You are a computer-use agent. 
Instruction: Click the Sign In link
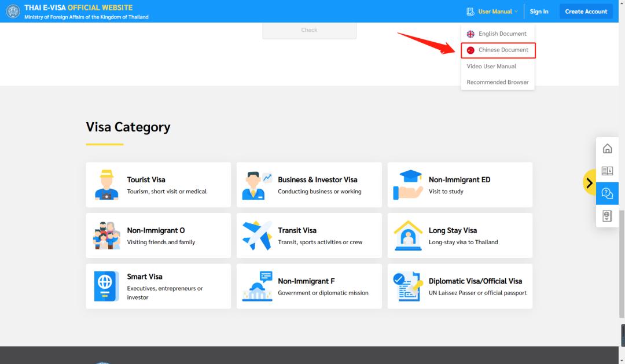point(539,12)
